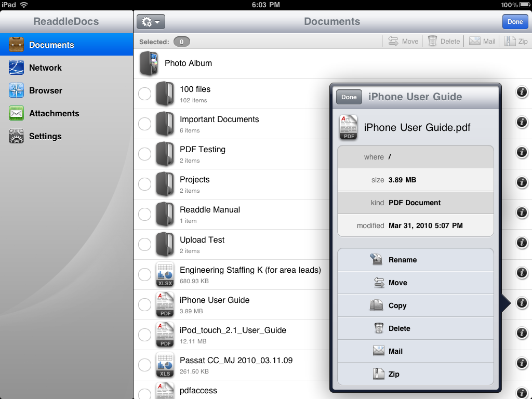The width and height of the screenshot is (532, 399).
Task: Show info for iPod_touch_2.1_User_Guide file
Action: (x=522, y=333)
